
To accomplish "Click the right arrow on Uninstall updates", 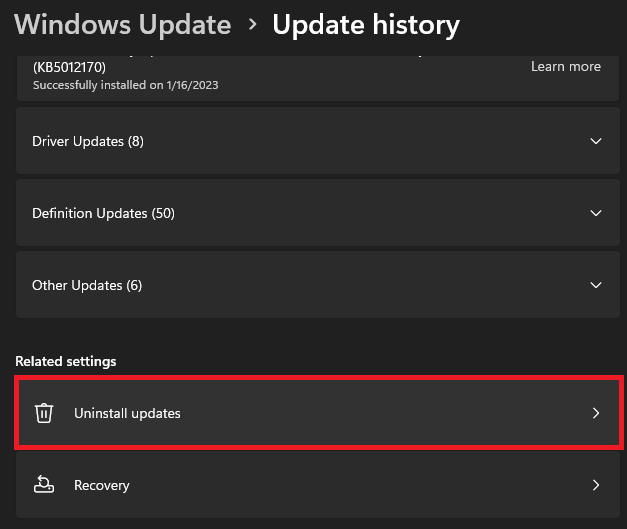I will (596, 413).
